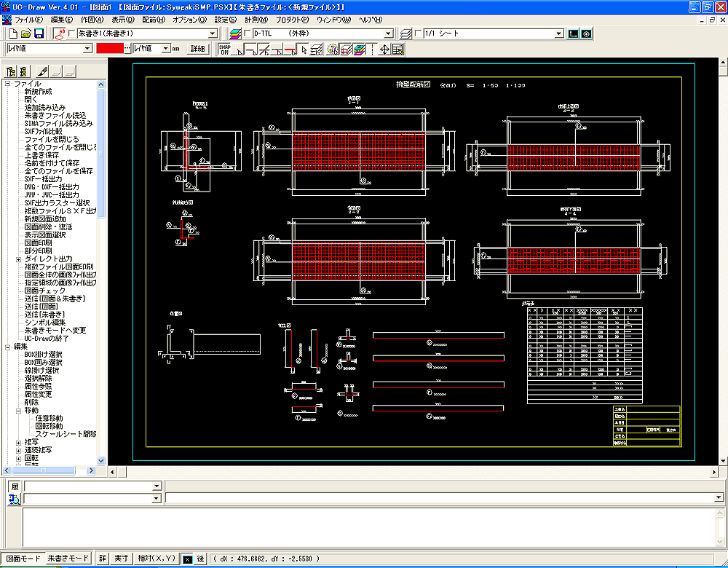
Task: Toggle the SNAP ON button
Action: point(225,50)
